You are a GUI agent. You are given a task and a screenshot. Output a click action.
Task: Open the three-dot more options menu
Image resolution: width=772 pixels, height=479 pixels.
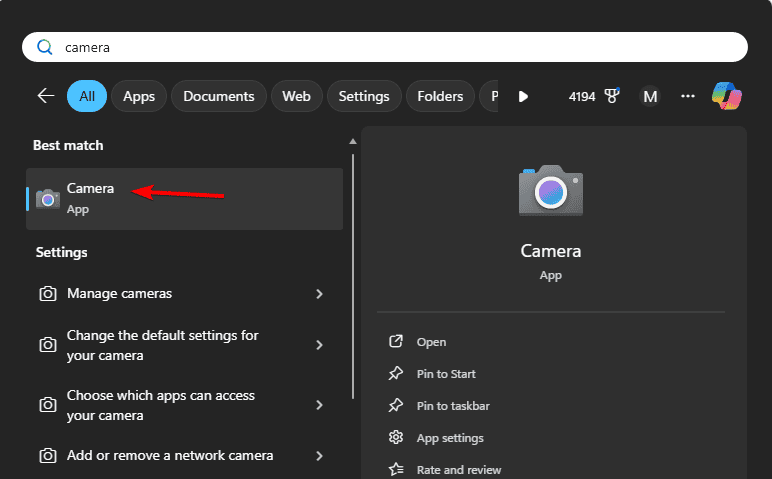[688, 96]
